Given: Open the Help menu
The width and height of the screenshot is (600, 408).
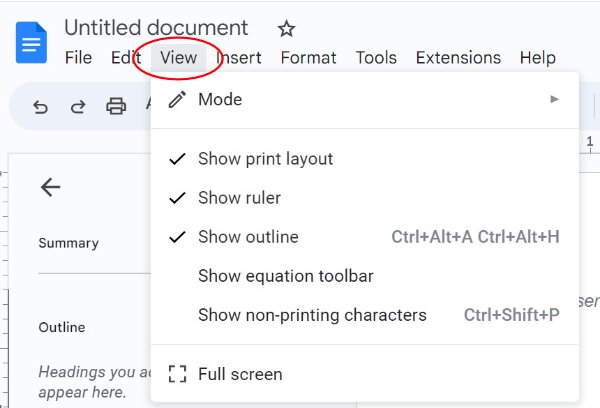Looking at the screenshot, I should tap(538, 58).
